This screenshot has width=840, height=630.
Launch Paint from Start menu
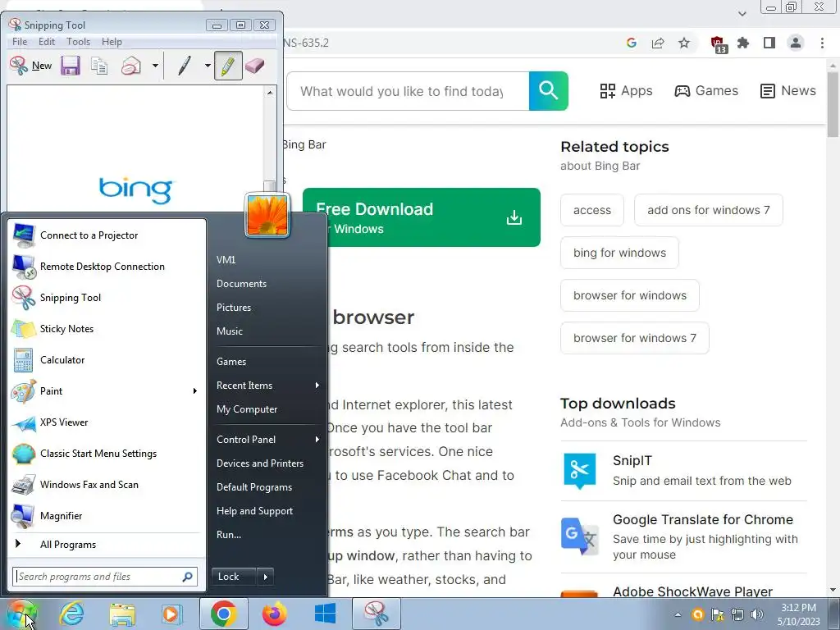(99, 391)
